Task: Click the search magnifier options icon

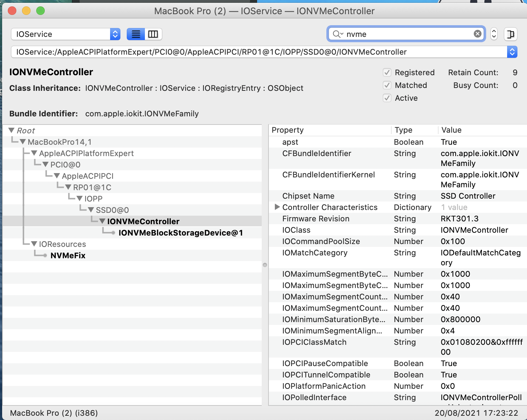Action: (x=338, y=34)
